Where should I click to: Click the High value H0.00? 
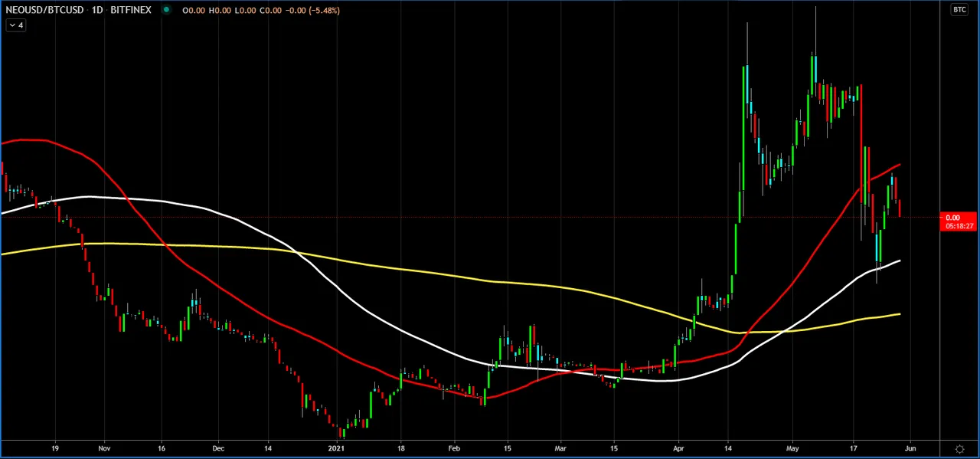click(221, 11)
